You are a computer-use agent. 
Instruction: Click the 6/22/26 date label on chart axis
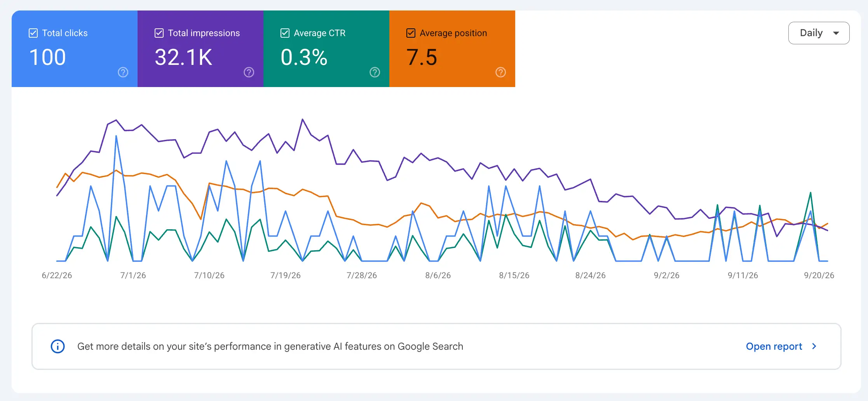point(57,275)
